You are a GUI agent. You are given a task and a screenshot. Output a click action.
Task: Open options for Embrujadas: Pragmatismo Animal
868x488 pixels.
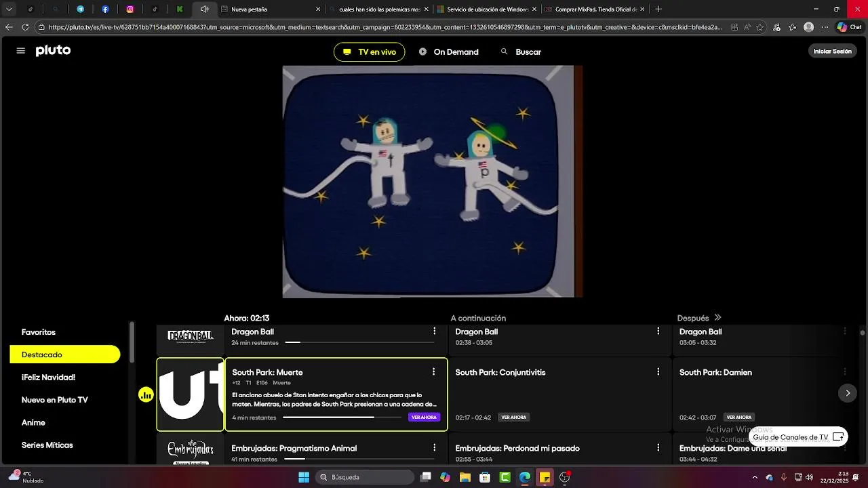(x=434, y=448)
